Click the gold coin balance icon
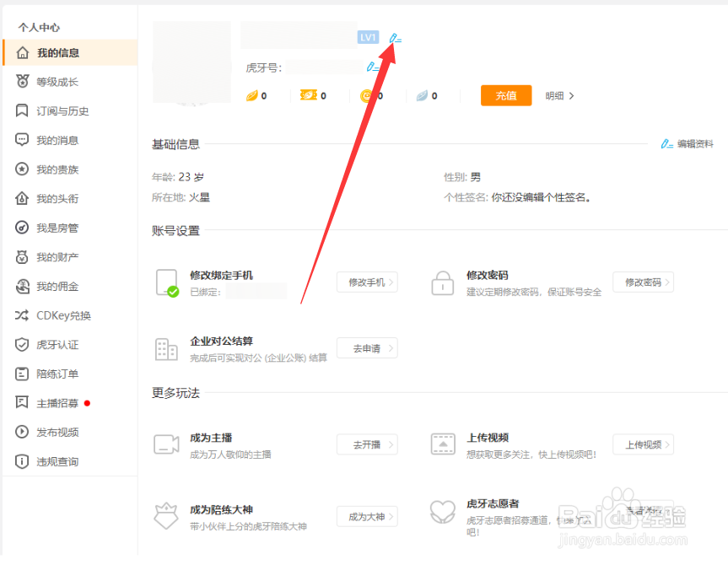Image resolution: width=728 pixels, height=565 pixels. click(366, 95)
